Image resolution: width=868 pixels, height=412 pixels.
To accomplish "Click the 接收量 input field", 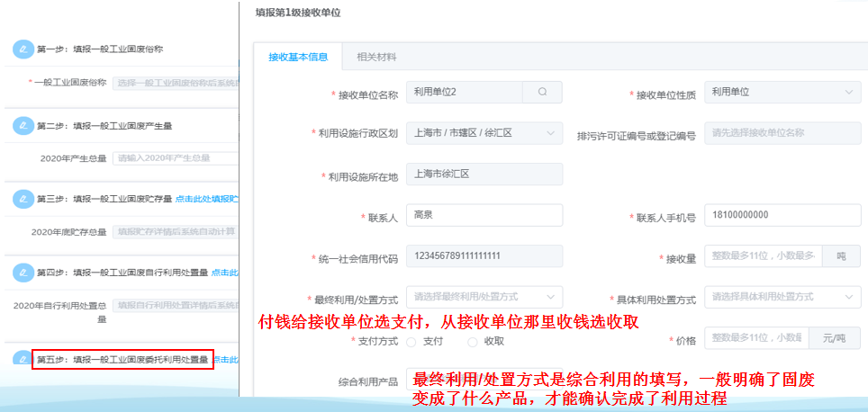I will 763,257.
